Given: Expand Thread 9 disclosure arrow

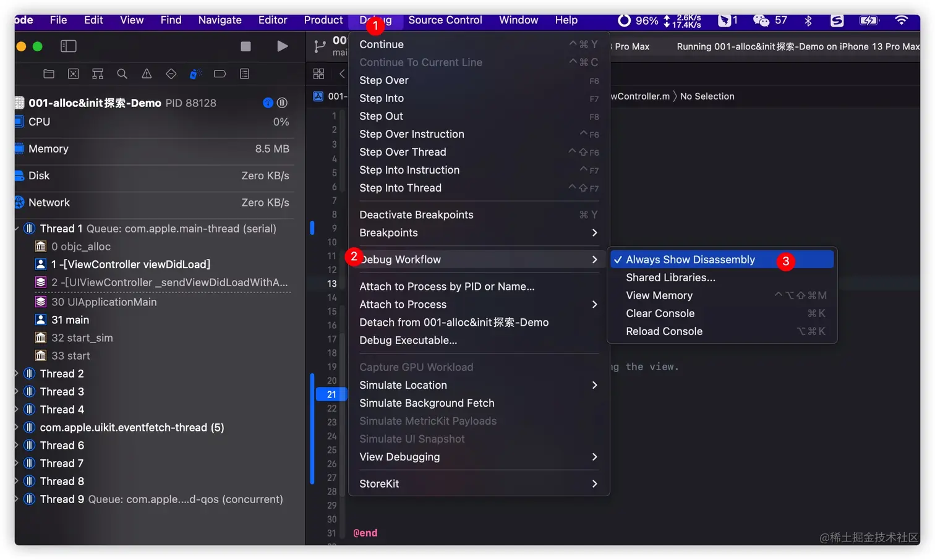Looking at the screenshot, I should tap(17, 499).
